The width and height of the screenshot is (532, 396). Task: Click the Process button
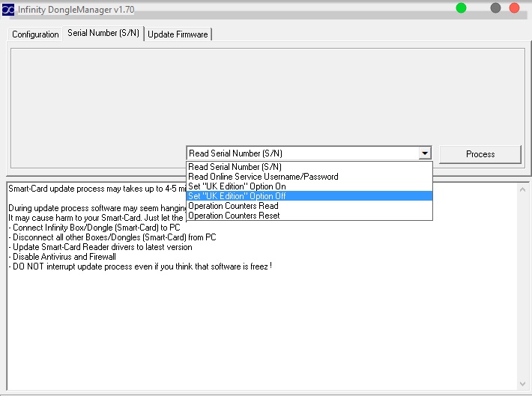click(x=480, y=154)
